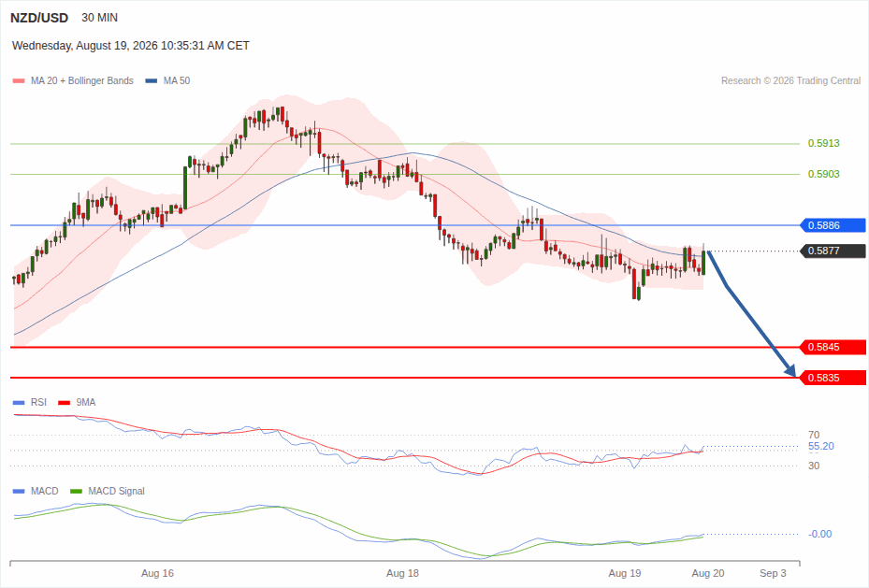
Task: Select the 0.5845 support price tag
Action: (833, 347)
